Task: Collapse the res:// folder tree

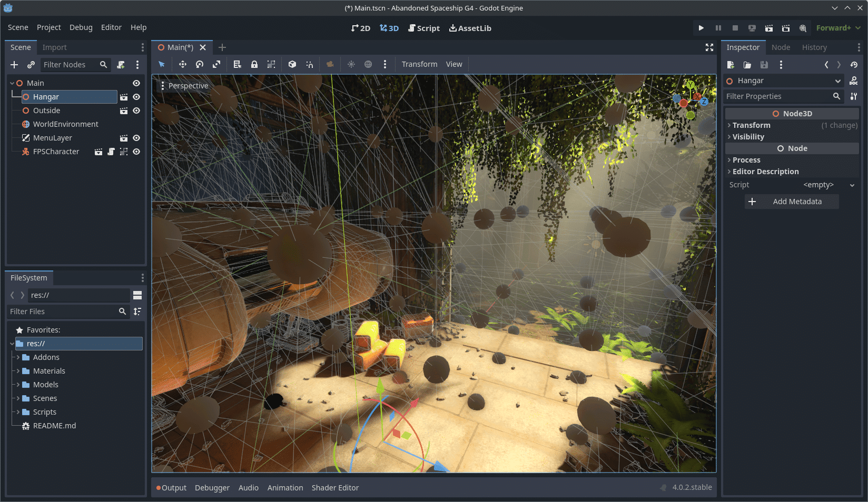Action: [x=12, y=343]
